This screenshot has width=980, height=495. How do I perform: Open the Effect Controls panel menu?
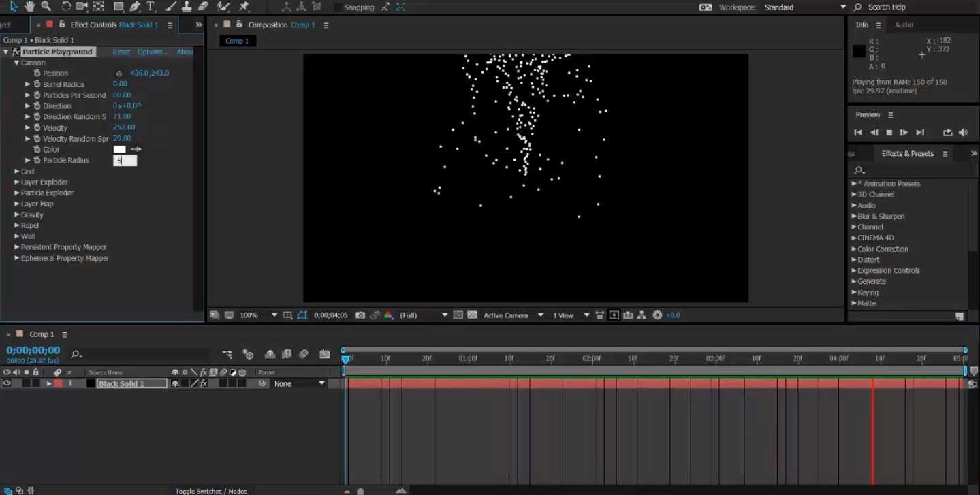pyautogui.click(x=170, y=25)
